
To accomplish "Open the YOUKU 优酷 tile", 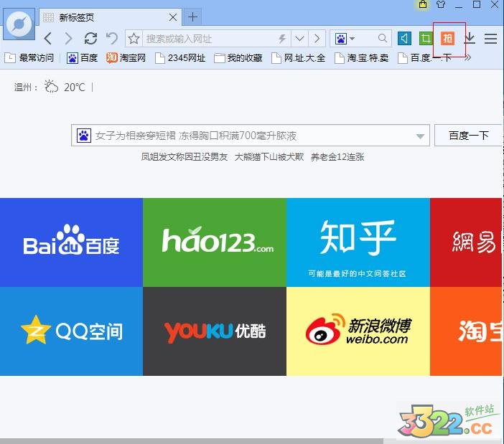I will [215, 331].
